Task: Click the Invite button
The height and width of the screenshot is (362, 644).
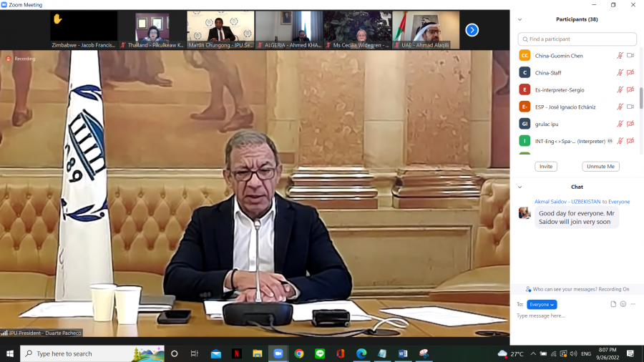Action: [x=546, y=166]
